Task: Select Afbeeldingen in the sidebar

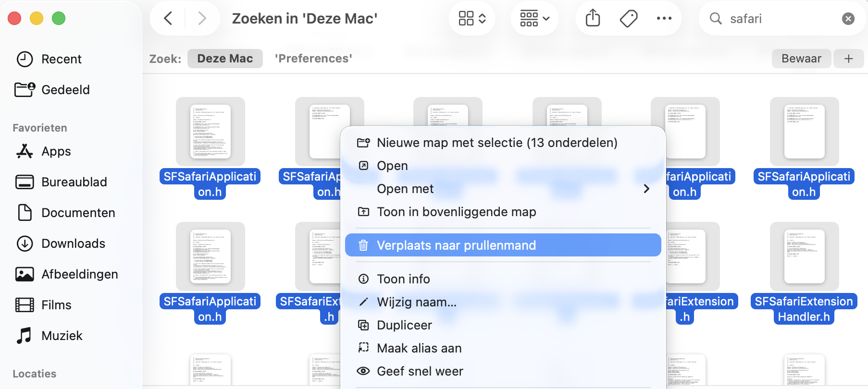Action: 80,274
